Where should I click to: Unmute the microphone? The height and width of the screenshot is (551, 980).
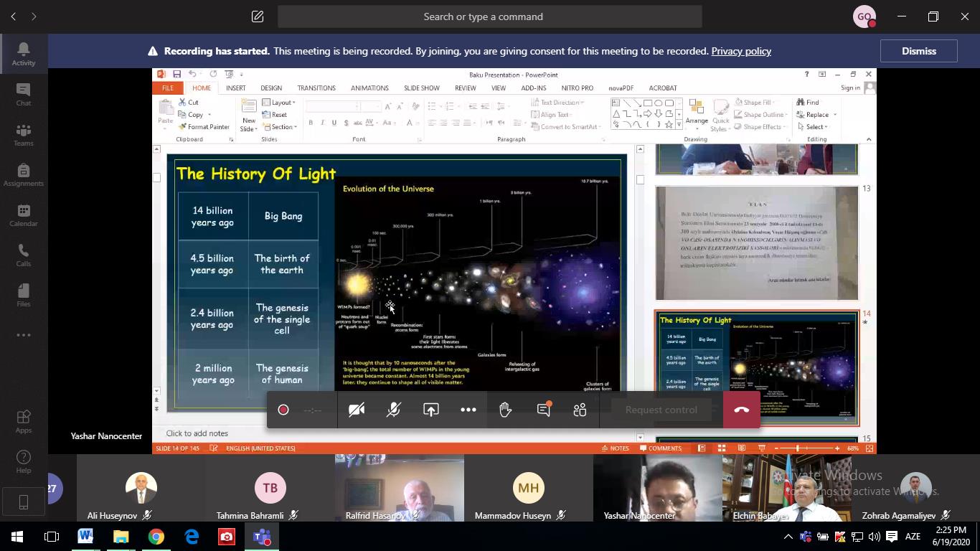coord(393,410)
